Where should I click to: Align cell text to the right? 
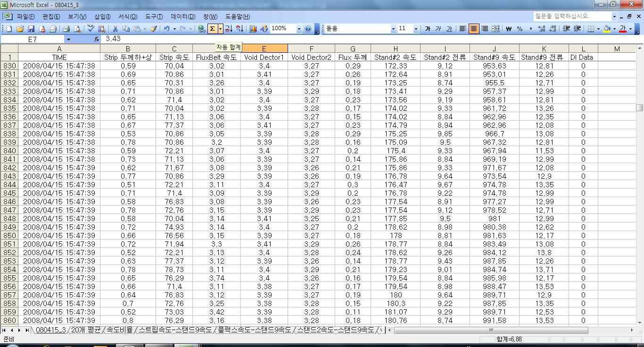pyautogui.click(x=485, y=29)
